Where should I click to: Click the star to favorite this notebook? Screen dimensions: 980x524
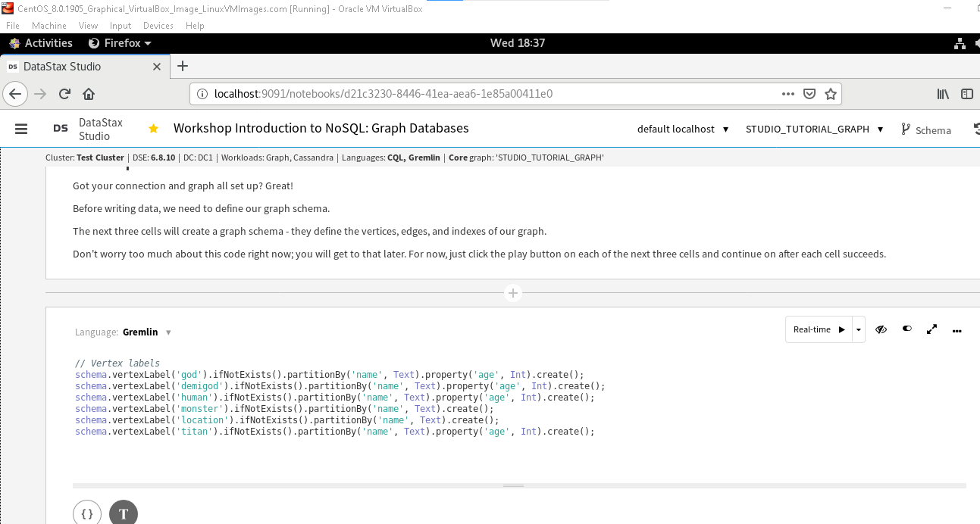153,129
